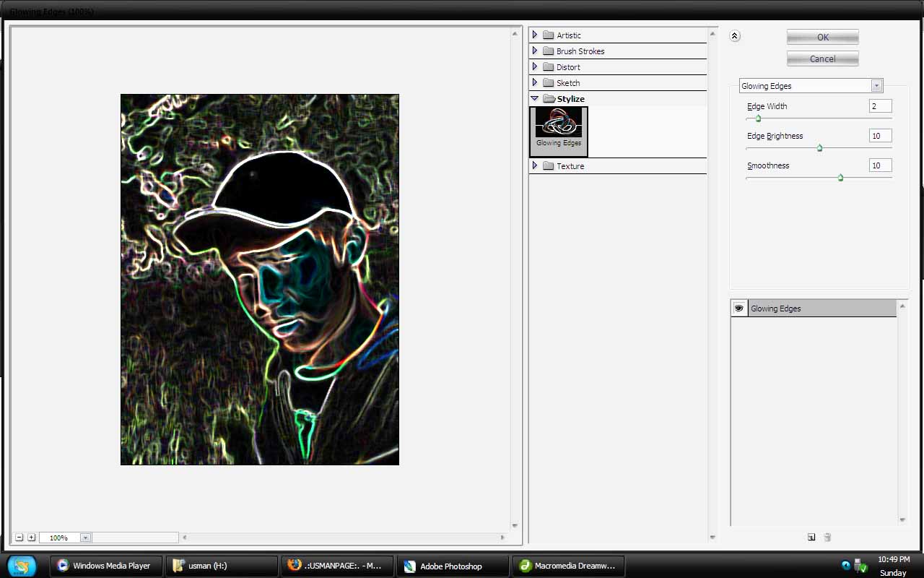Viewport: 924px width, 578px height.
Task: Open the Windows Start button
Action: (x=22, y=566)
